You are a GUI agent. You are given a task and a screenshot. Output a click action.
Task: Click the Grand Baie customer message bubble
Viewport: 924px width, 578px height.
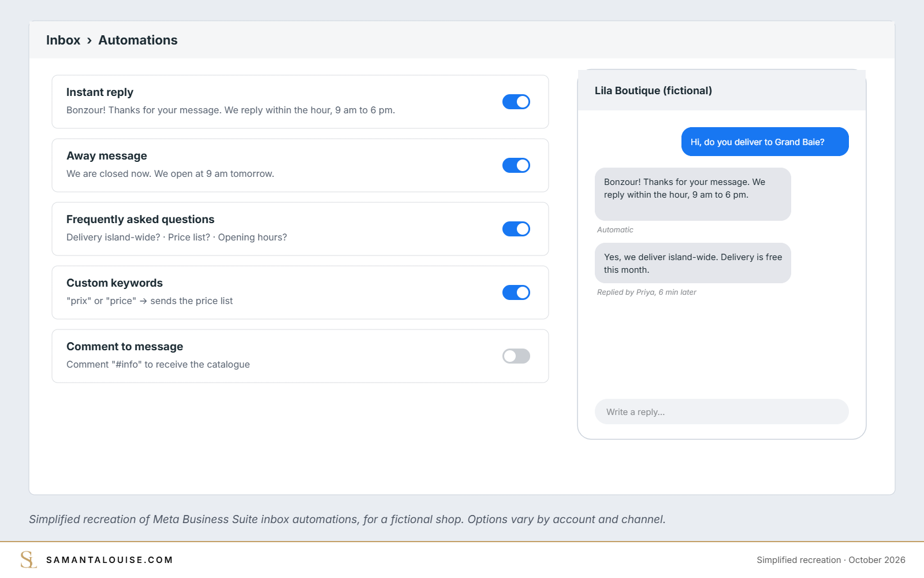click(x=765, y=142)
